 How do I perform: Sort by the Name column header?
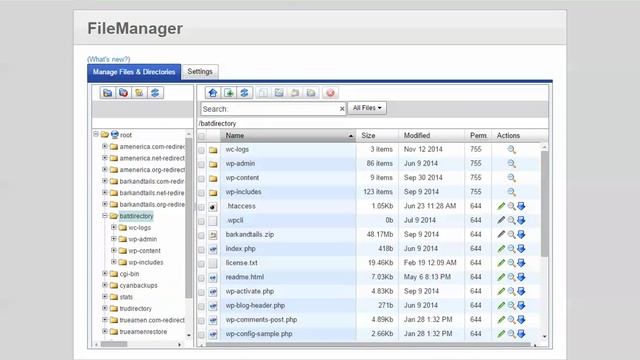point(288,136)
